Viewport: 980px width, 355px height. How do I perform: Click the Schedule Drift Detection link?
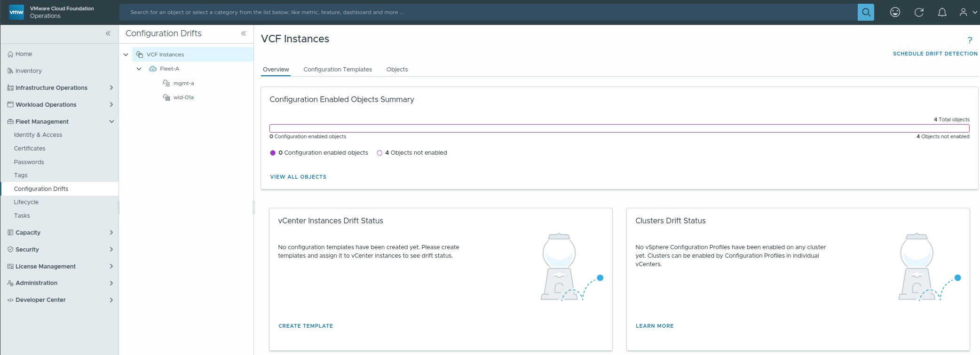(x=935, y=54)
